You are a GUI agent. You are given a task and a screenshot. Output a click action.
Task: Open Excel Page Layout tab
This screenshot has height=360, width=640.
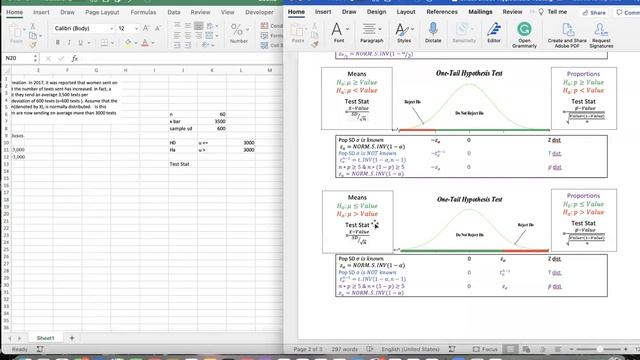pos(102,12)
